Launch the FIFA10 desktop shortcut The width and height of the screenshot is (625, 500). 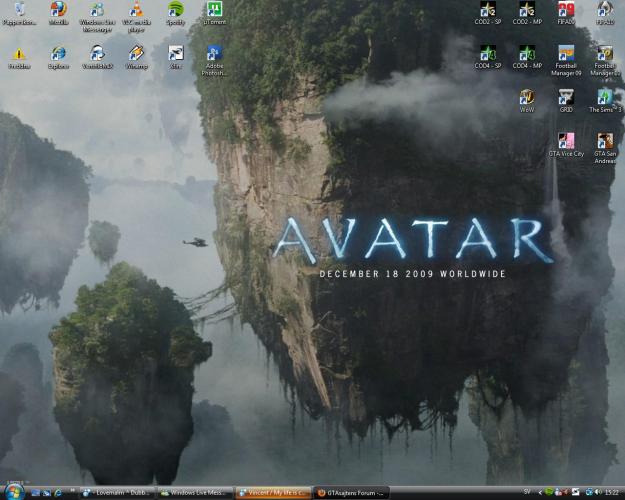pyautogui.click(x=605, y=13)
